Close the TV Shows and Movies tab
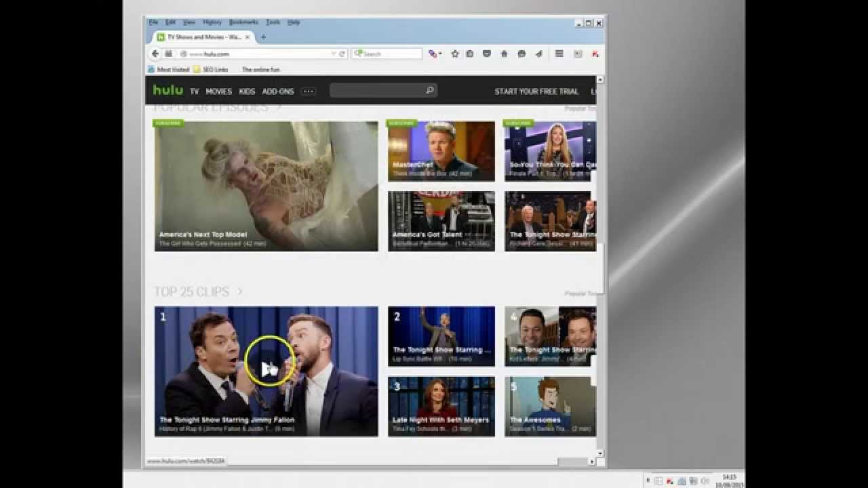Image resolution: width=868 pixels, height=488 pixels. [248, 37]
